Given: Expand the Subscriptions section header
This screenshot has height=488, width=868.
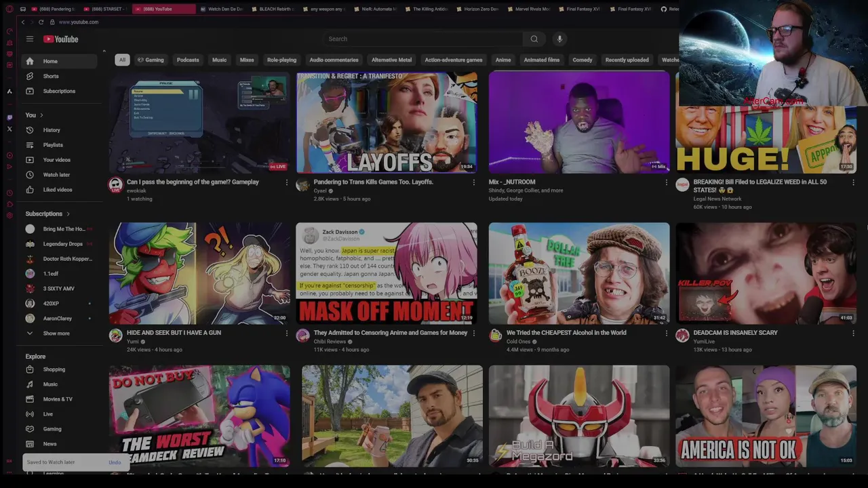Looking at the screenshot, I should [x=47, y=214].
